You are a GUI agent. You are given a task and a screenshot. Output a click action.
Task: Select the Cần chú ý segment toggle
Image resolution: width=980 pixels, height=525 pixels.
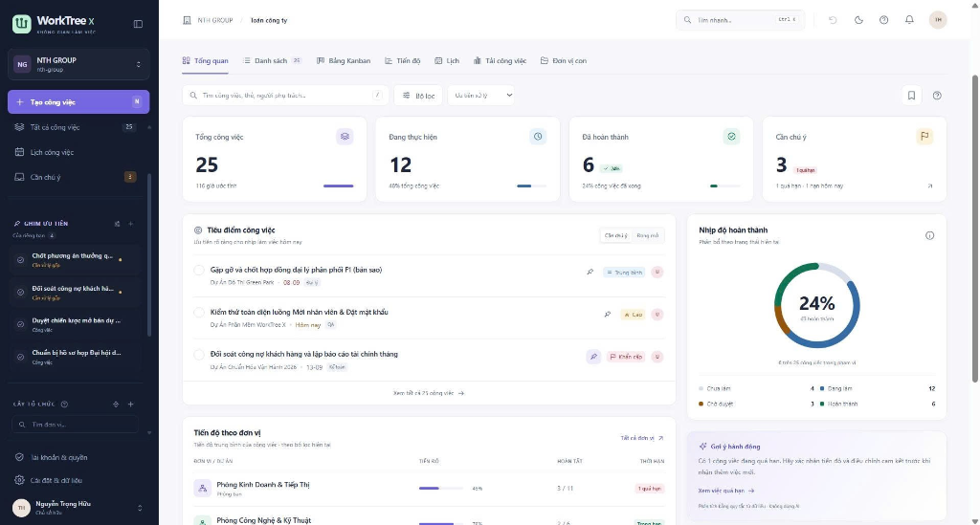(615, 236)
